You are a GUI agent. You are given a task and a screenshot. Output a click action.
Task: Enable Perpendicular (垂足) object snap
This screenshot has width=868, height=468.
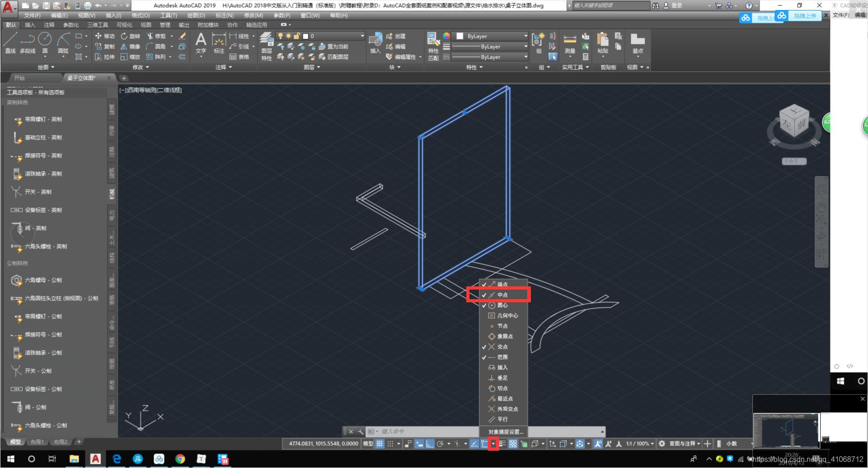(504, 378)
